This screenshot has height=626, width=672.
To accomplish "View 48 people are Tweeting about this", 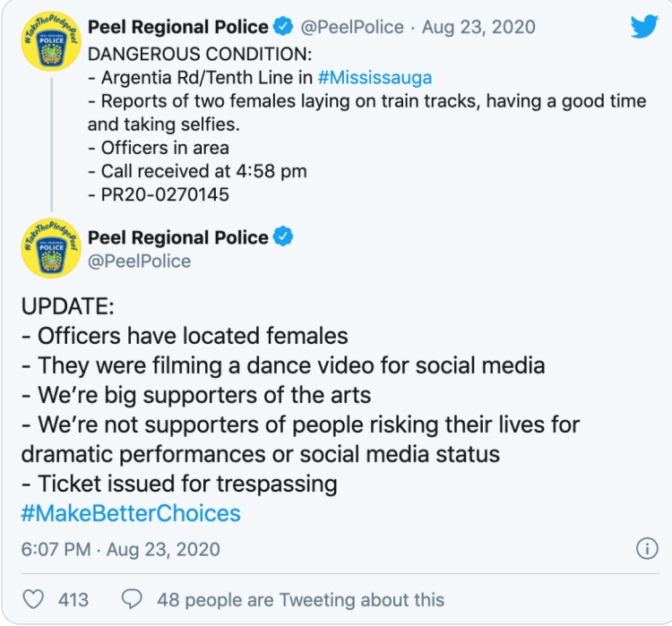I will point(300,600).
